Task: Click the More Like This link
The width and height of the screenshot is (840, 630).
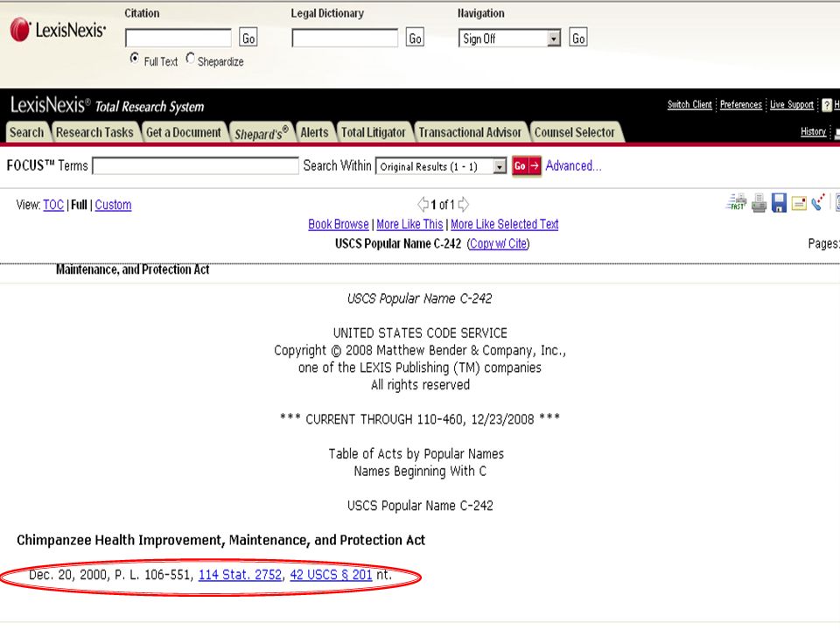Action: pyautogui.click(x=409, y=224)
